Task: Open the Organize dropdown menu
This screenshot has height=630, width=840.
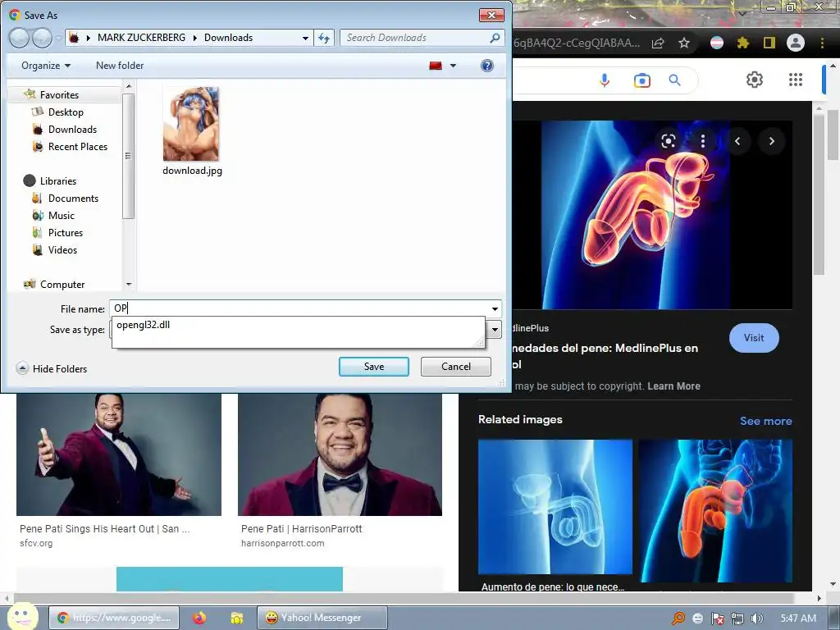Action: [46, 66]
